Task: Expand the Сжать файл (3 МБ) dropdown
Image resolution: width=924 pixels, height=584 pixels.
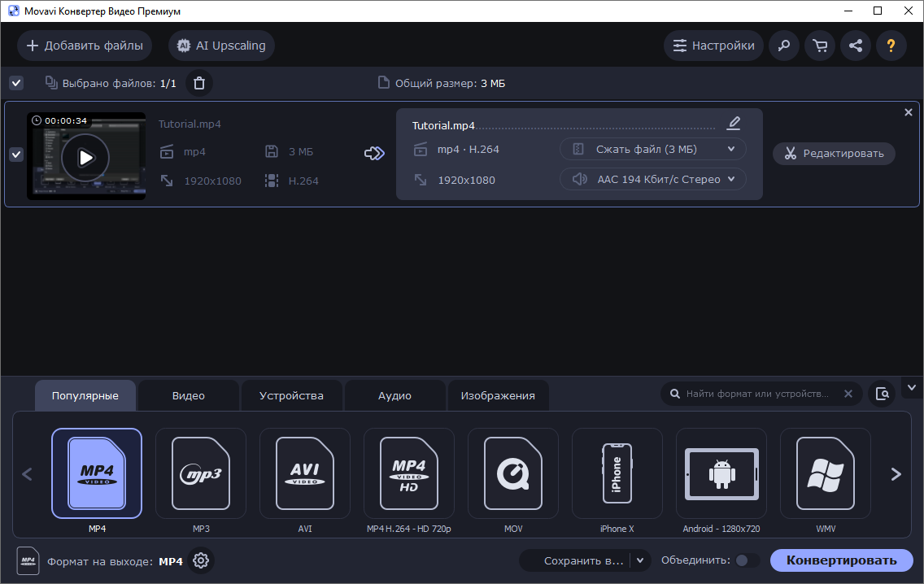Action: [652, 149]
